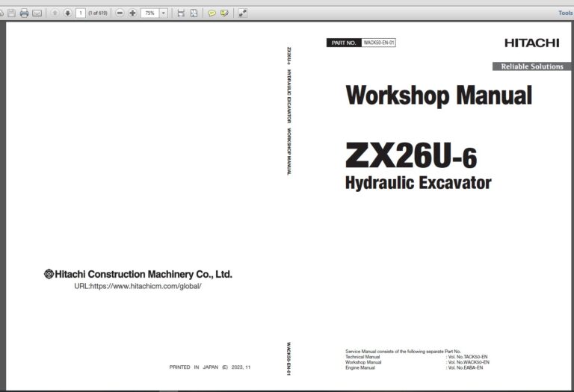The width and height of the screenshot is (574, 392).
Task: Email the file using the envelope icon
Action: point(37,13)
